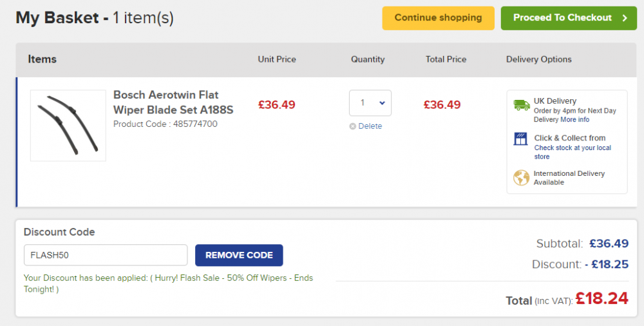Click the Unit Price column header
644x326 pixels.
click(x=277, y=59)
